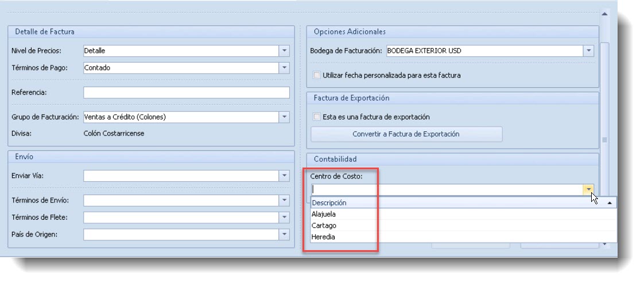The image size is (644, 284).
Task: Expand the Términos de Envío dropdown arrow
Action: (284, 200)
